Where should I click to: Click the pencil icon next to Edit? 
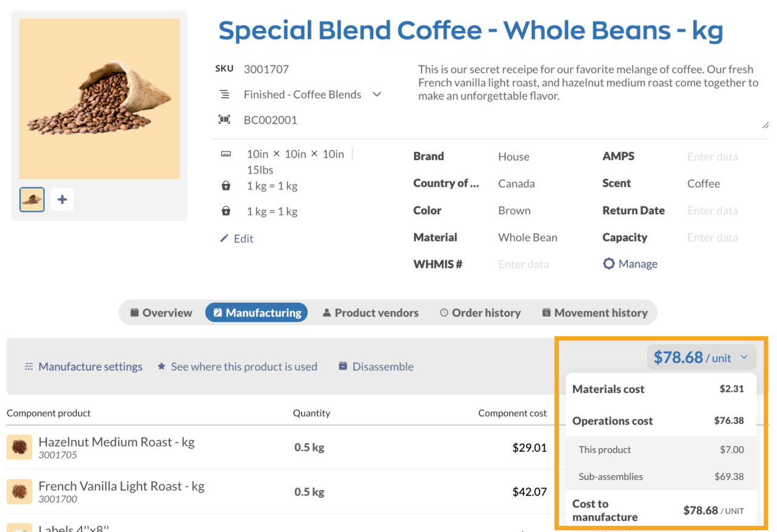pyautogui.click(x=225, y=238)
